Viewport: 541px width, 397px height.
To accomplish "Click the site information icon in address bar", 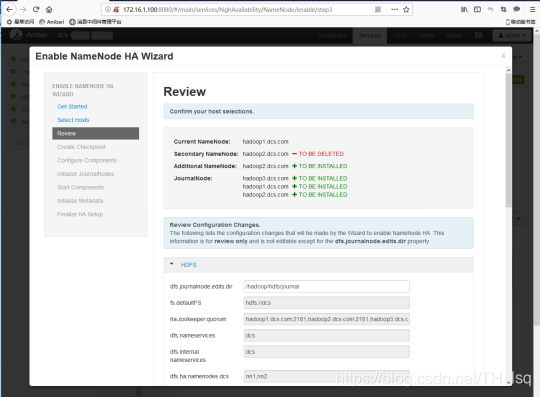I will coord(108,10).
